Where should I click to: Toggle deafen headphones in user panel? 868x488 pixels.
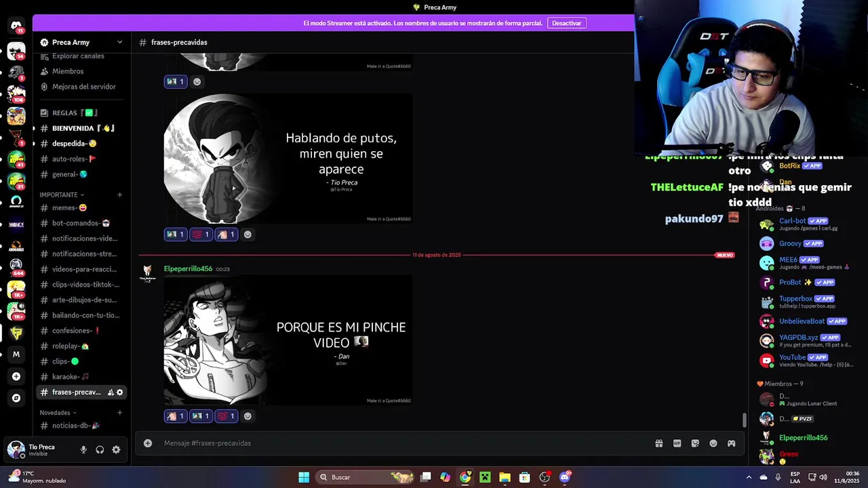(x=100, y=449)
